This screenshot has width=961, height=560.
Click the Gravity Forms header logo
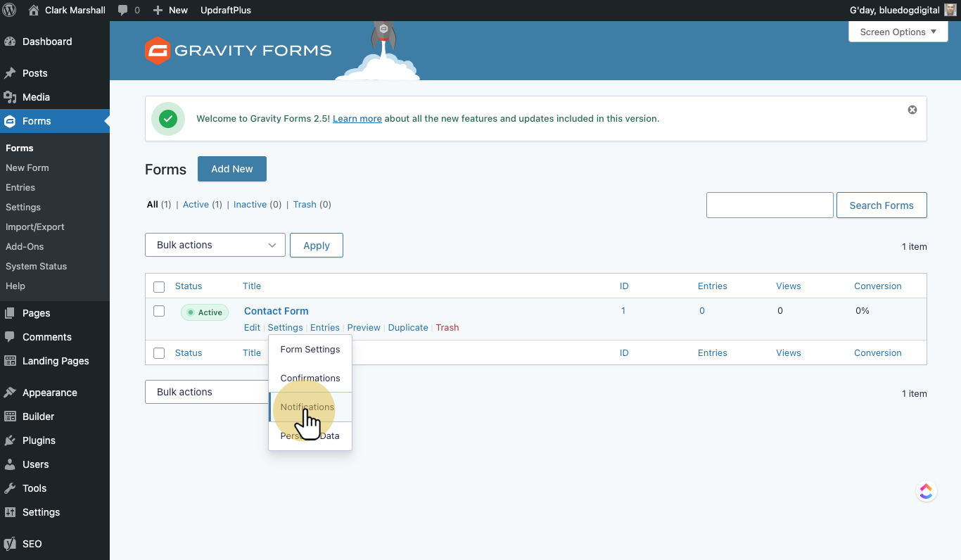[238, 51]
